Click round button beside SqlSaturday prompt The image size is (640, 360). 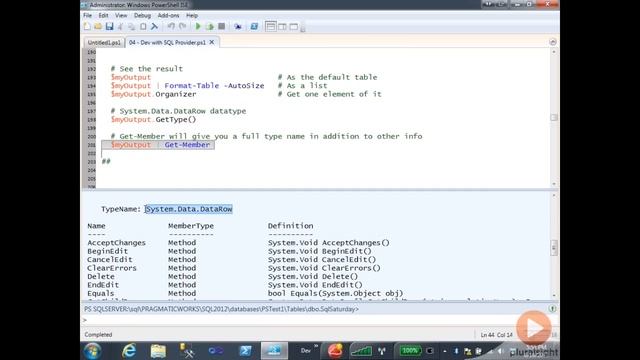pyautogui.click(x=552, y=309)
